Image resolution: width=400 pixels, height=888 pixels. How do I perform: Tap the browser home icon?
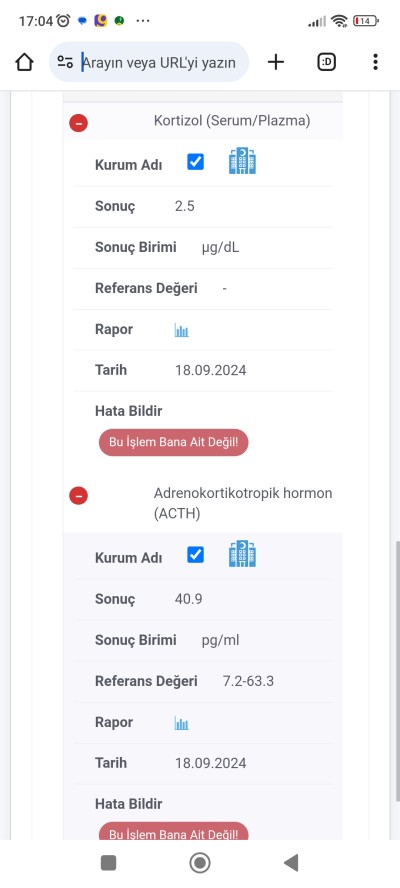24,62
